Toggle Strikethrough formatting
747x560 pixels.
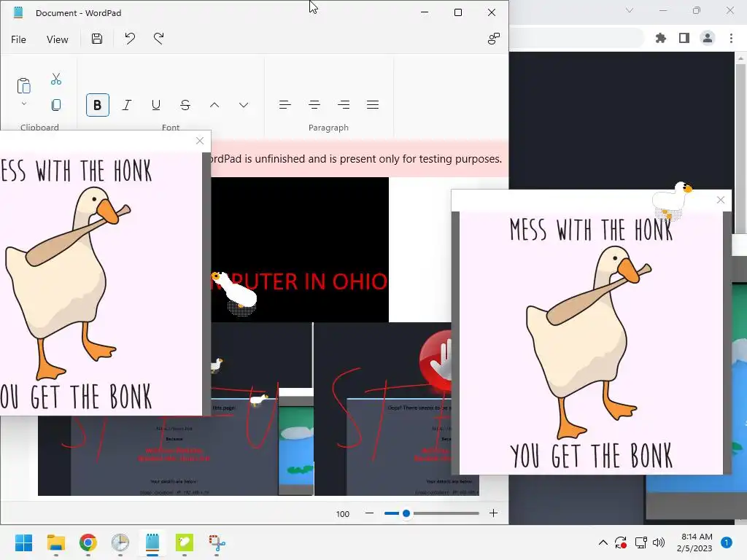185,105
